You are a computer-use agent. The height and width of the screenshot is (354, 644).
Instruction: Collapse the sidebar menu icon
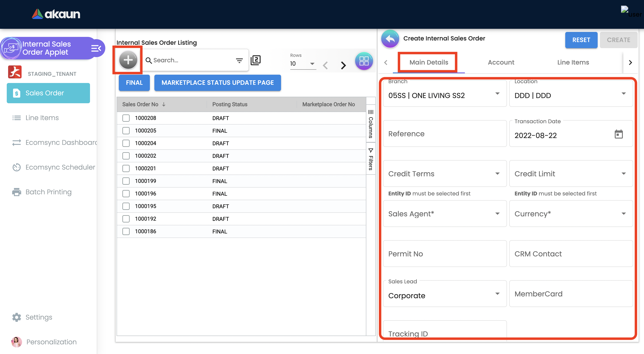96,48
